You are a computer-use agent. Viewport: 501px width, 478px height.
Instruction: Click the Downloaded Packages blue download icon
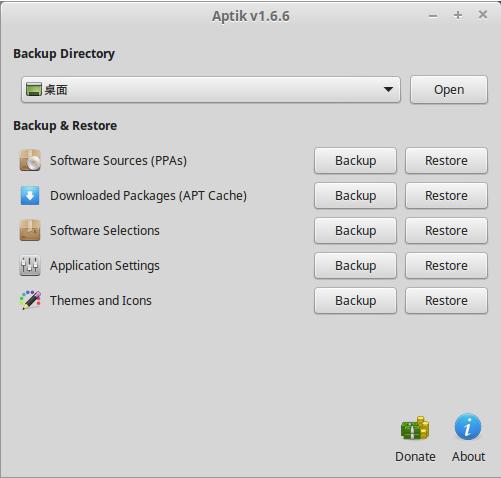[x=30, y=195]
